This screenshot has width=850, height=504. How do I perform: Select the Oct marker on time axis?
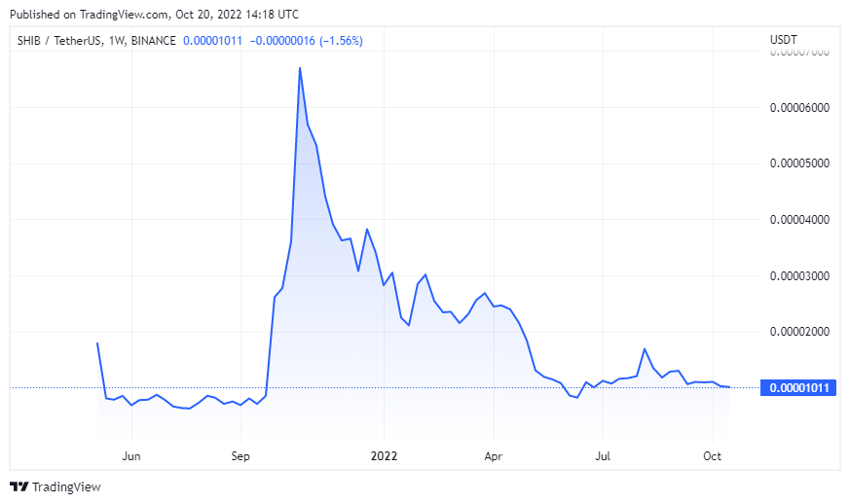pos(713,454)
